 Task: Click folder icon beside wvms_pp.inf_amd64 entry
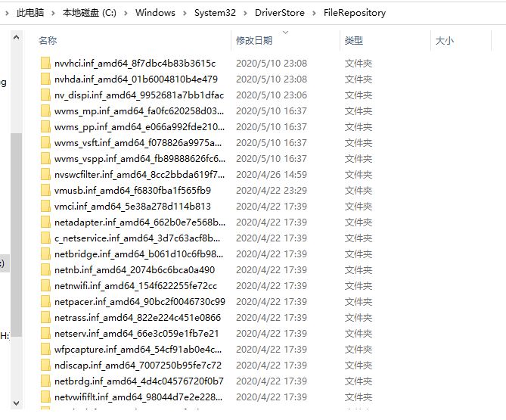click(x=45, y=126)
